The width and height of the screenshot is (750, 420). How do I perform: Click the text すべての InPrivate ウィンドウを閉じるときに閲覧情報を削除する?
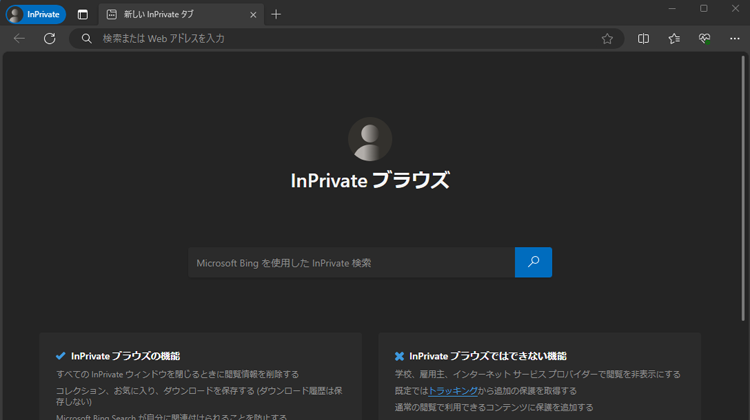click(177, 374)
